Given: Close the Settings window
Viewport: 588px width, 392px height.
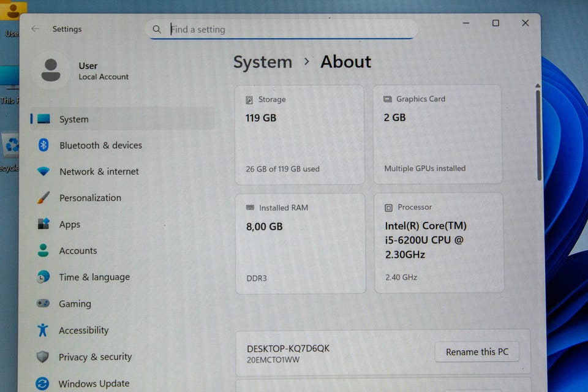Looking at the screenshot, I should (x=526, y=23).
